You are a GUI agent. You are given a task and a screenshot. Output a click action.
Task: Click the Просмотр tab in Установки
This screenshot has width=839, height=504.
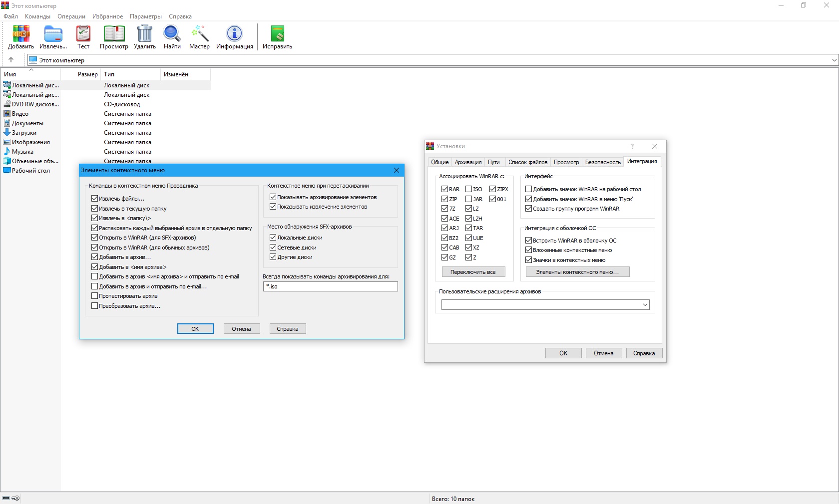click(566, 162)
